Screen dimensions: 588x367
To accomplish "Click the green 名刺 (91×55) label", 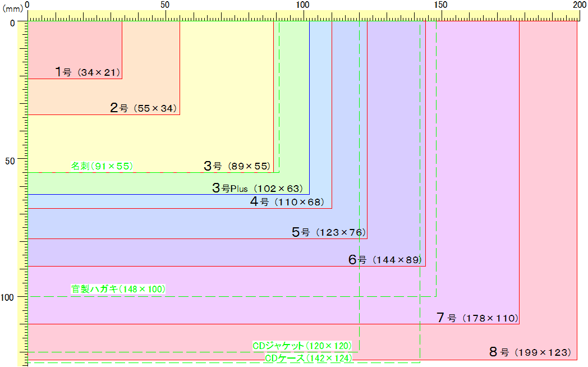I will coord(102,166).
